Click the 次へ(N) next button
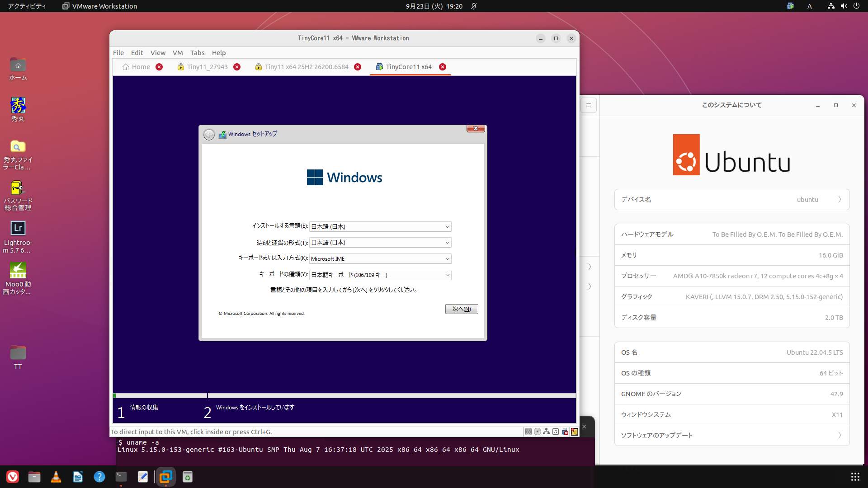The width and height of the screenshot is (868, 488). [461, 309]
